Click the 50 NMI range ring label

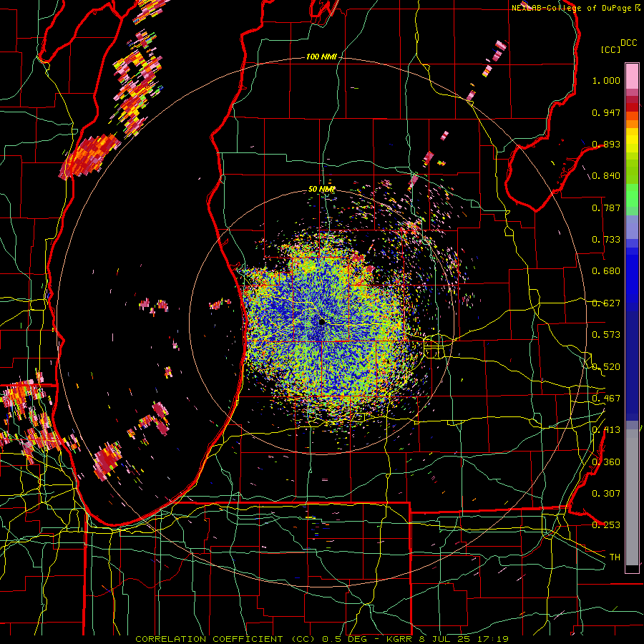point(321,190)
